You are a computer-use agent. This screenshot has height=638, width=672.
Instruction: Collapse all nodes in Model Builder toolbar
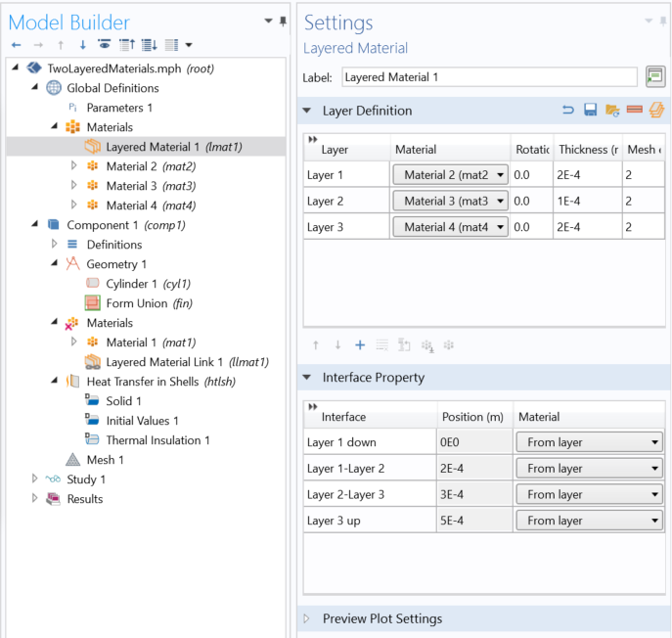[x=127, y=45]
